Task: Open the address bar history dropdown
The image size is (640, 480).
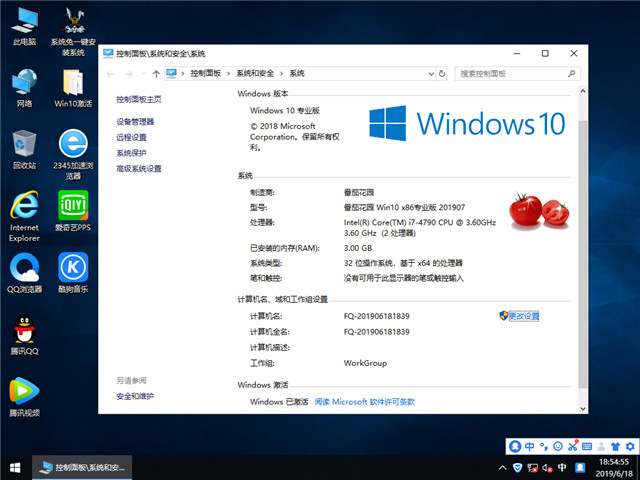Action: (x=431, y=74)
